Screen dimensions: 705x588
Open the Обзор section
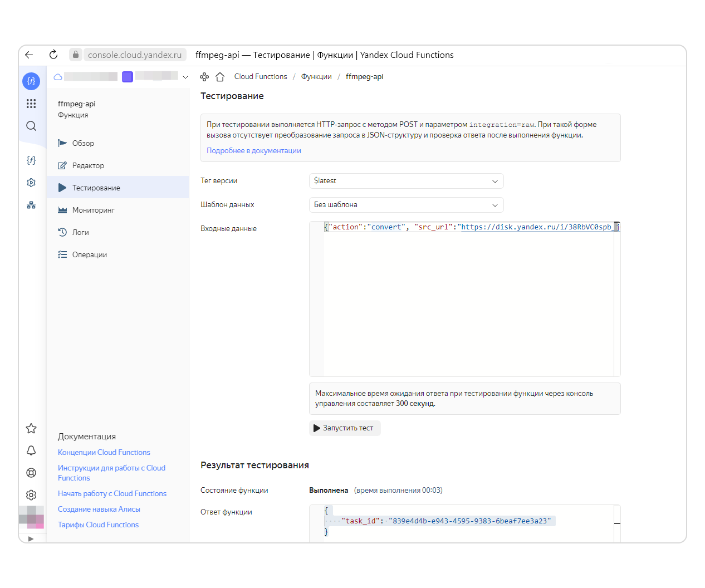[x=118, y=143]
